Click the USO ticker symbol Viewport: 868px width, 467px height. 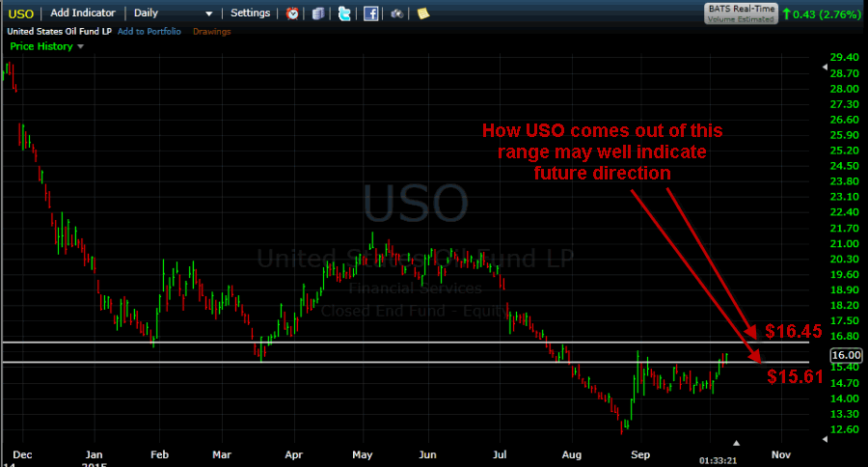pos(21,14)
